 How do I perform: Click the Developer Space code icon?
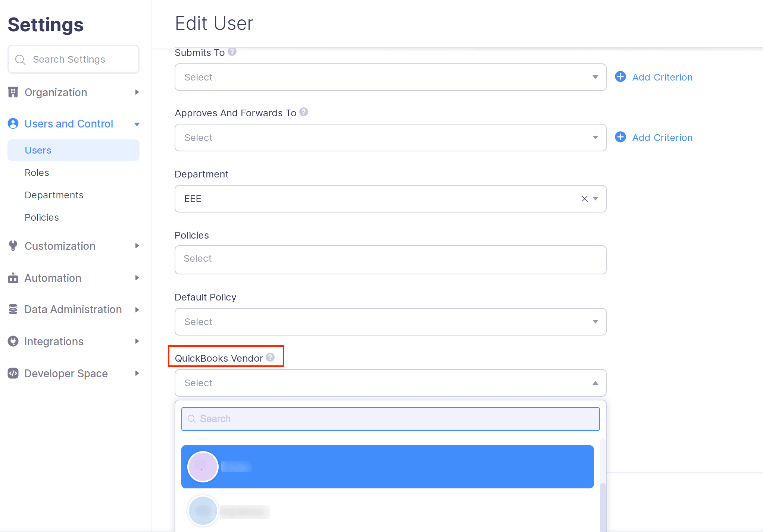click(13, 373)
